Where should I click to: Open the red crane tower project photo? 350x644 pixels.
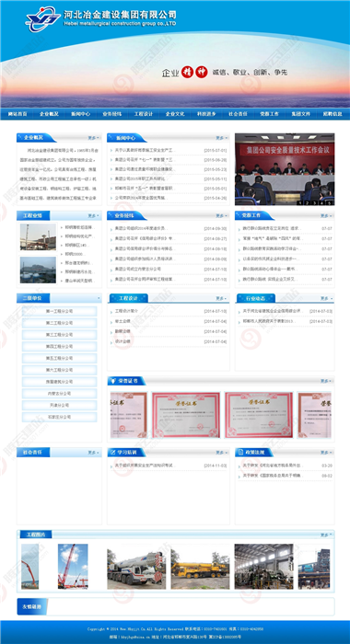73,567
